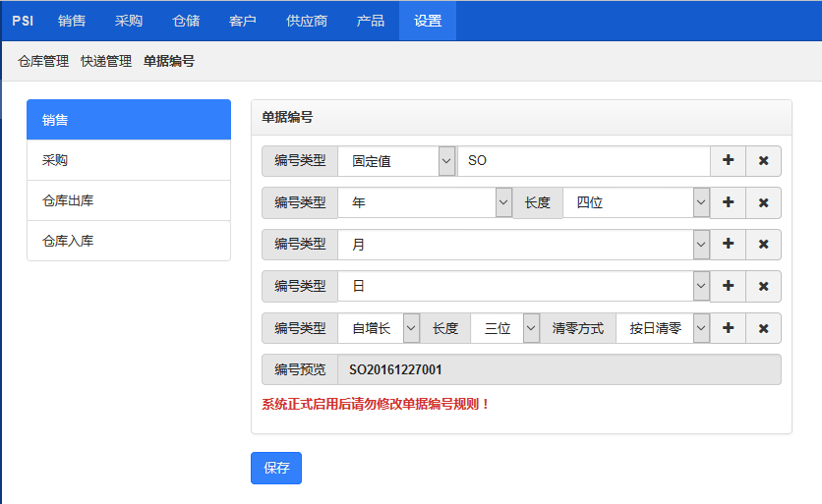Viewport: 822px width, 504px height.
Task: Delete the auto-increment numbering row
Action: [763, 328]
